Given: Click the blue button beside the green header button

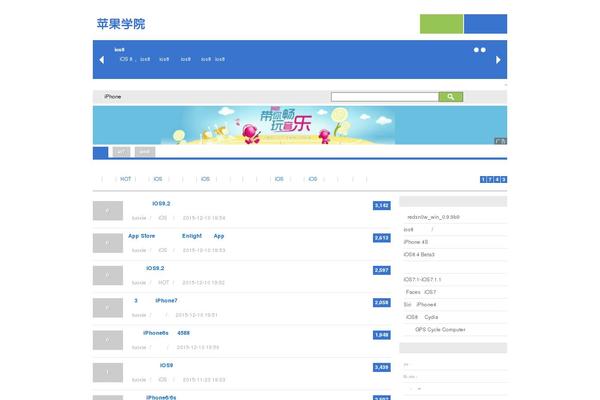Looking at the screenshot, I should [x=486, y=24].
